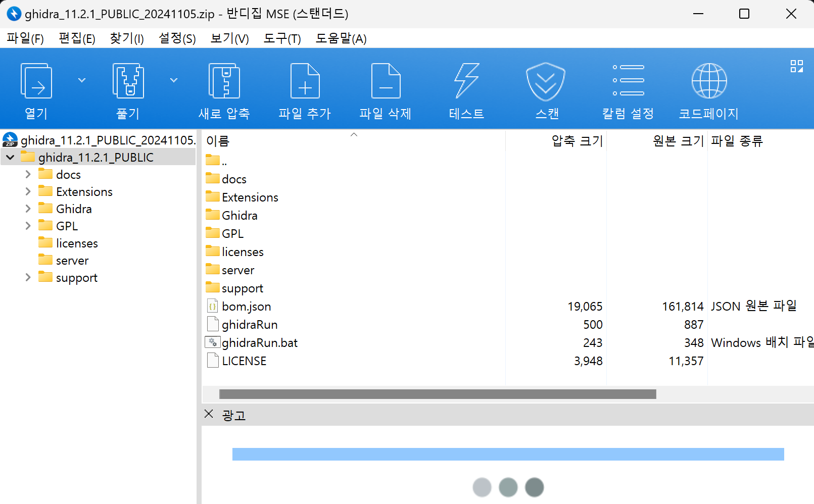Click the support folder icon in file list
814x504 pixels.
(213, 287)
